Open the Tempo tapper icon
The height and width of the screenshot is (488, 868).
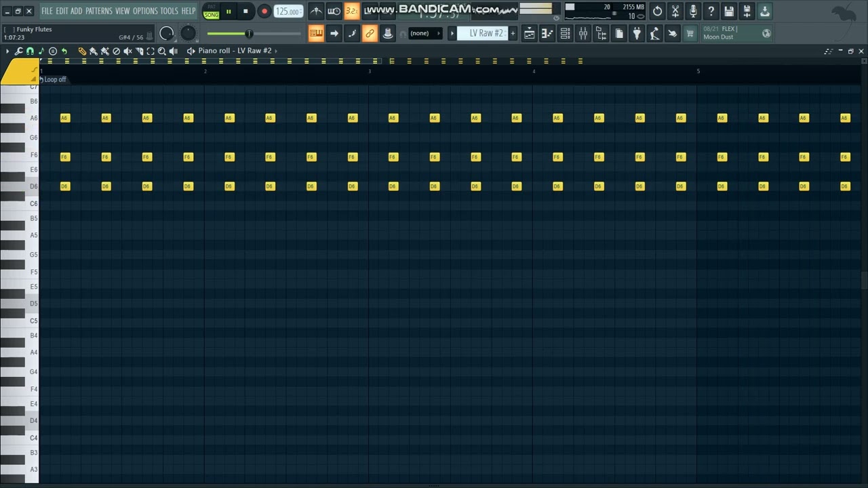(x=654, y=33)
